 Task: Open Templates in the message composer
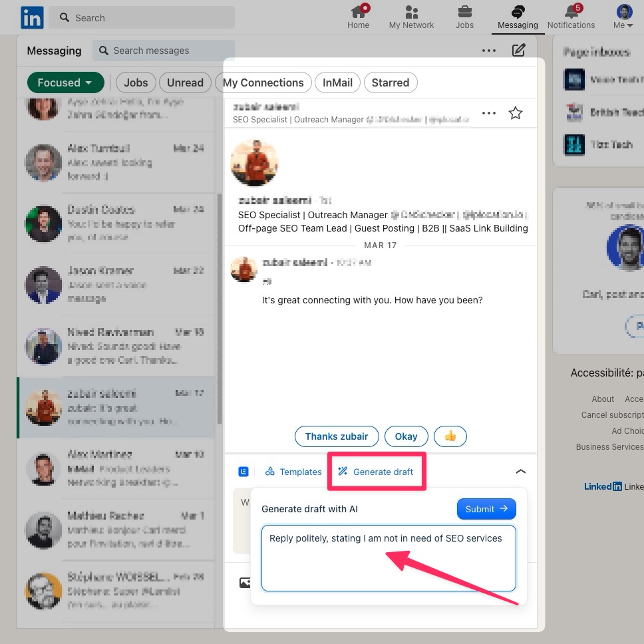tap(293, 472)
